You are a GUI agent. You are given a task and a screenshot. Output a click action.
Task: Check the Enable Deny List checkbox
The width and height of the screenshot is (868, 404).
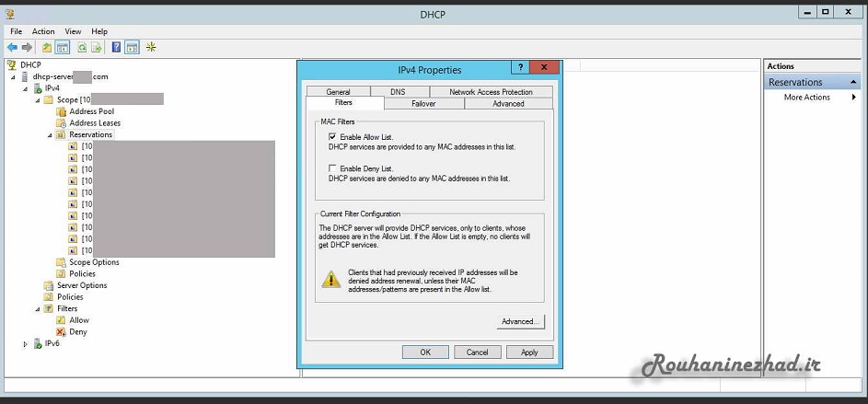[x=332, y=168]
